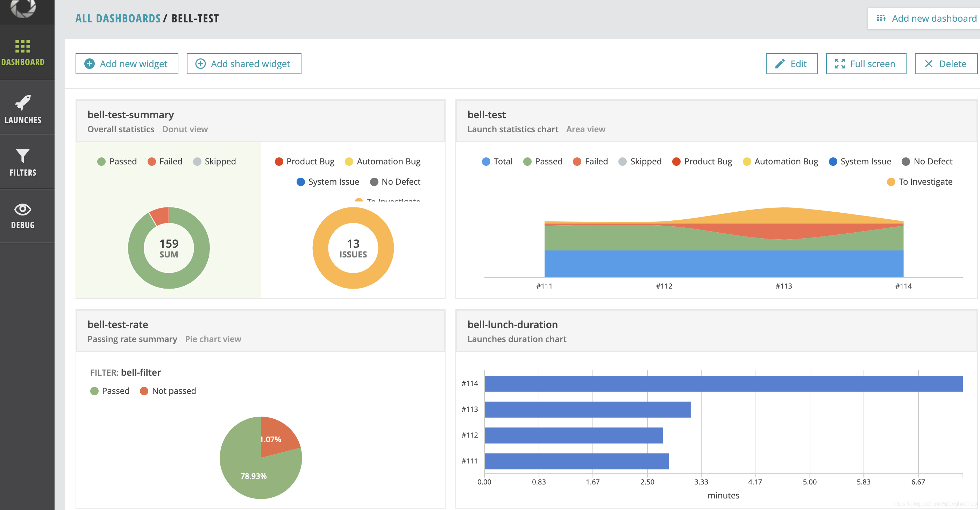The image size is (980, 510).
Task: Click the bell-filter filter name
Action: [141, 372]
